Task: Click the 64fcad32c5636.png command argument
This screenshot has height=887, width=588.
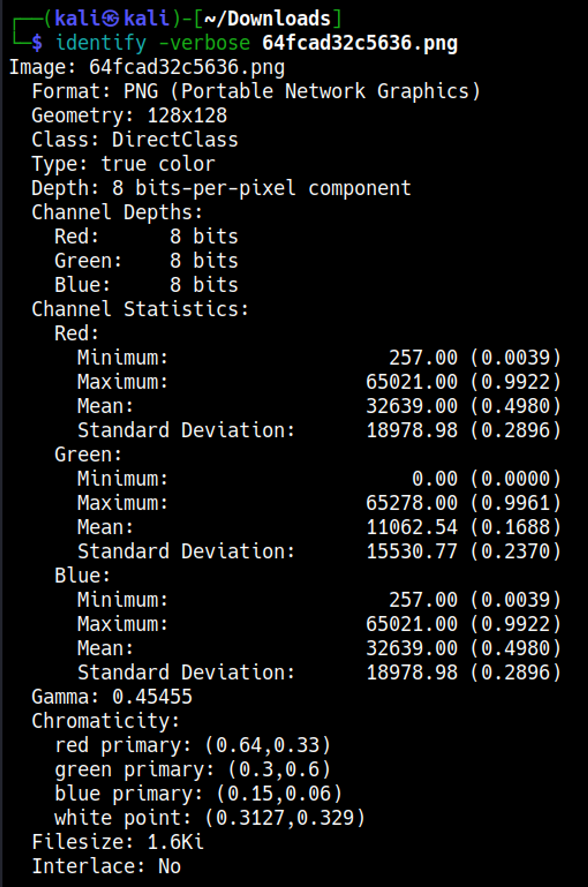Action: coord(360,43)
